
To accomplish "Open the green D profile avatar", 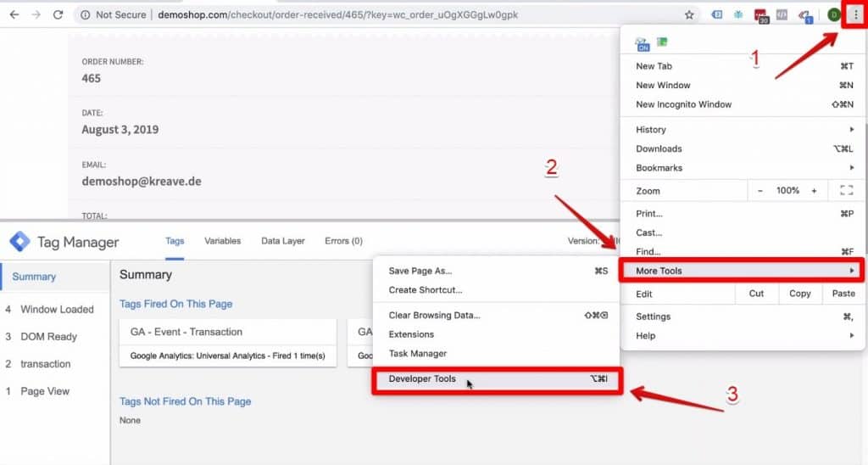I will [x=834, y=15].
